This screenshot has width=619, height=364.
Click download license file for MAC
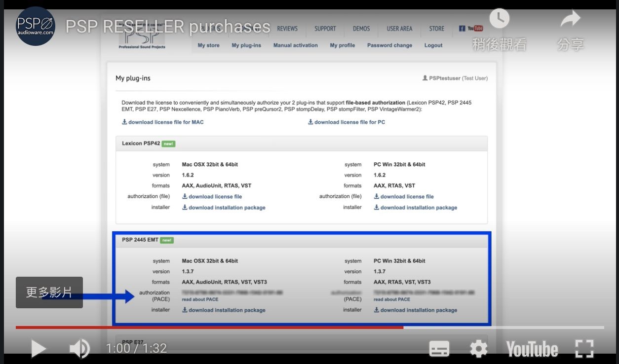pos(163,122)
